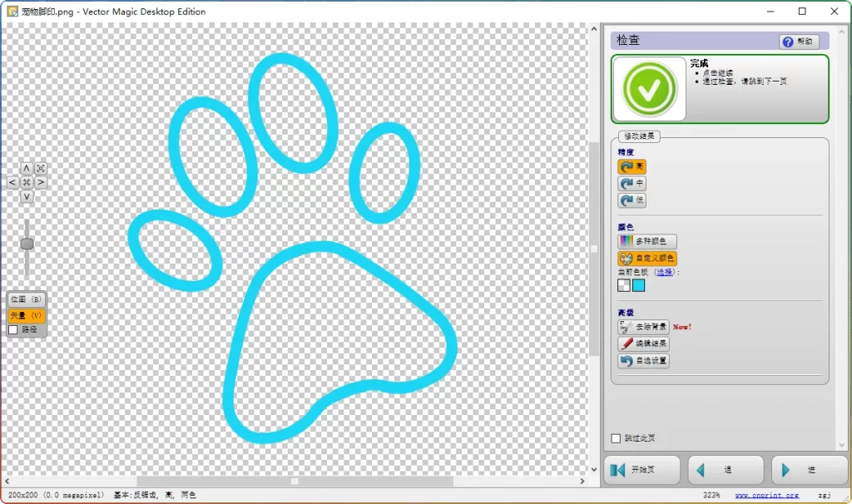Click the palette select (选择) link
This screenshot has width=852, height=504.
coord(664,272)
